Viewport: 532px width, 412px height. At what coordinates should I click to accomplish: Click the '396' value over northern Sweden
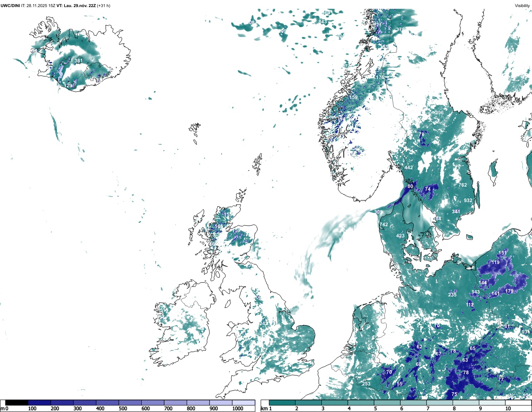(x=439, y=113)
